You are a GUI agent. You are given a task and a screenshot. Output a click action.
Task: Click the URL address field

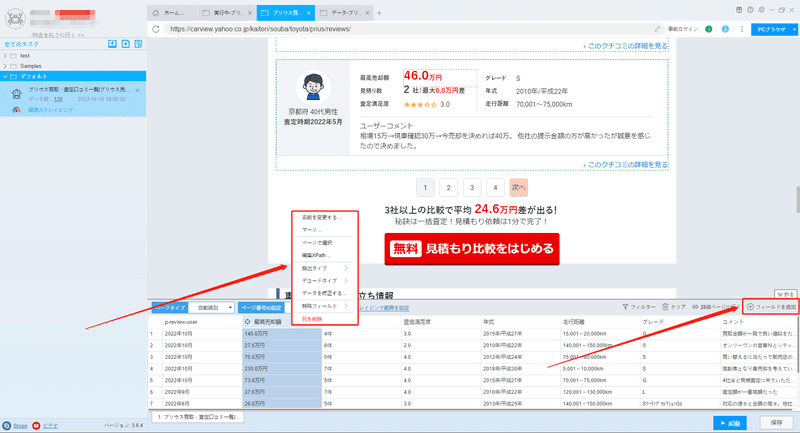click(x=408, y=29)
